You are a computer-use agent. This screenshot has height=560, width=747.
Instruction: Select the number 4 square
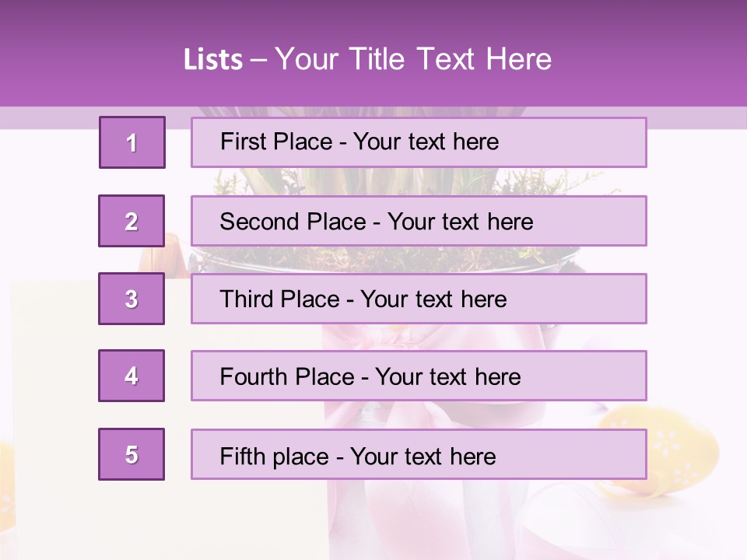(132, 376)
